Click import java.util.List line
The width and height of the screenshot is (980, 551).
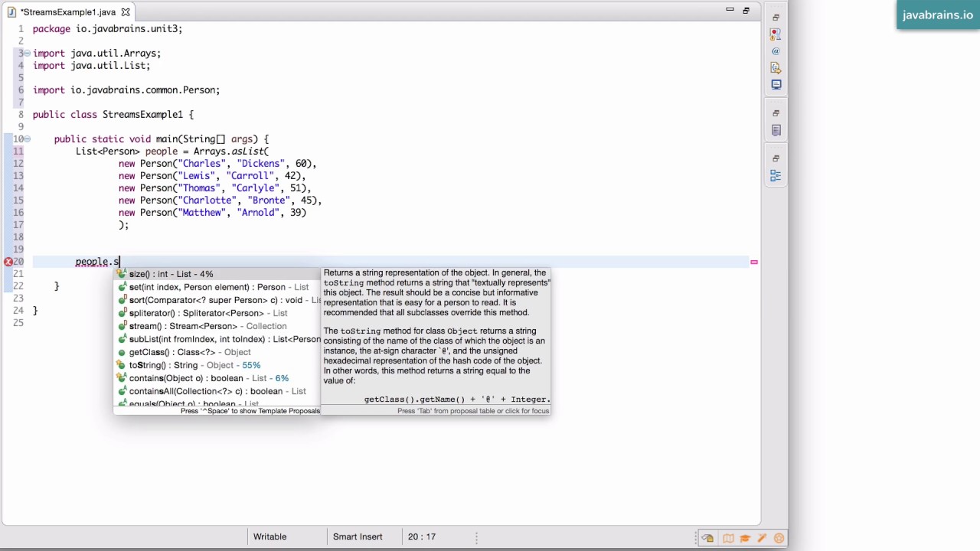(91, 66)
